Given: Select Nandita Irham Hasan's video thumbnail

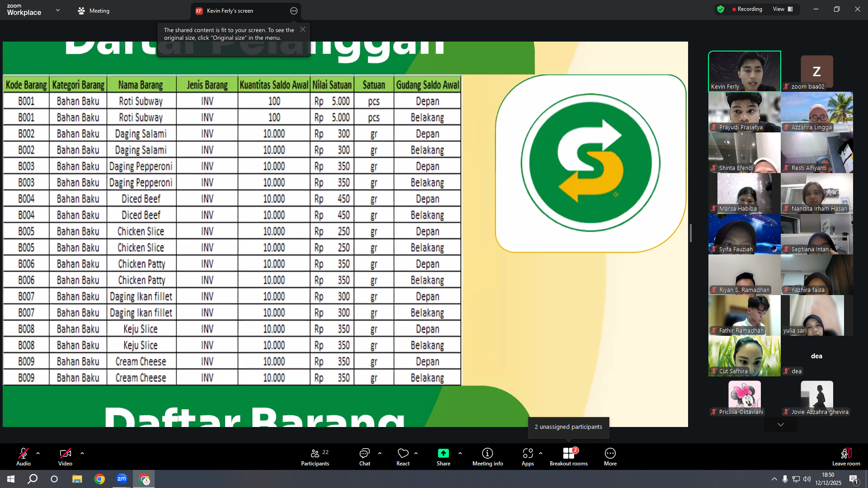Looking at the screenshot, I should [817, 193].
